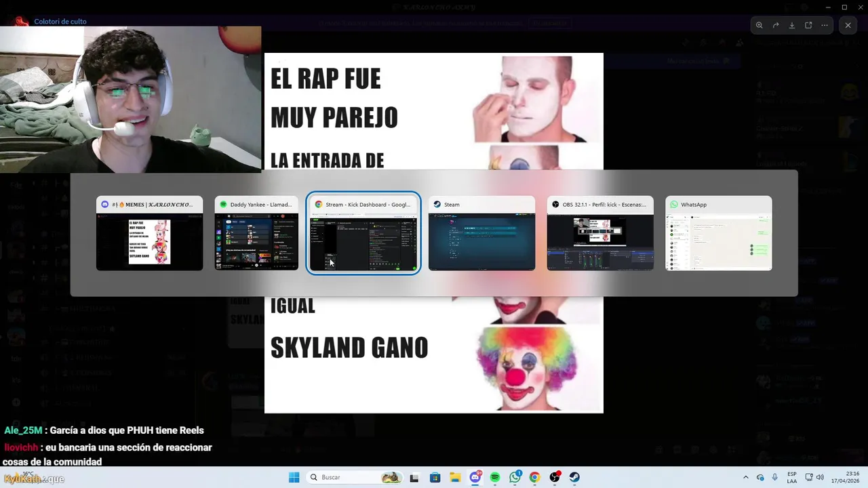Click the taskbar Buscar search box

355,477
